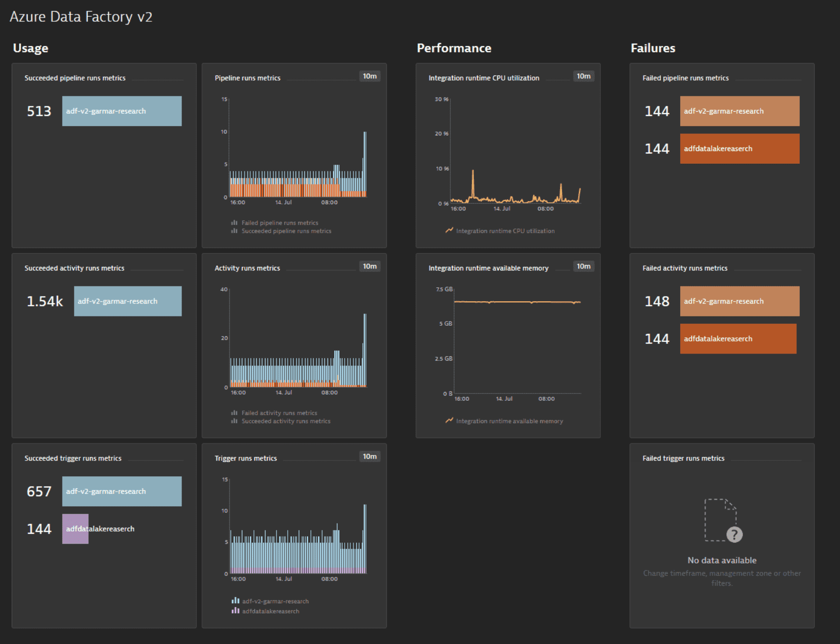The width and height of the screenshot is (840, 644).
Task: Click the Failed pipeline runs metrics title
Action: (x=685, y=78)
